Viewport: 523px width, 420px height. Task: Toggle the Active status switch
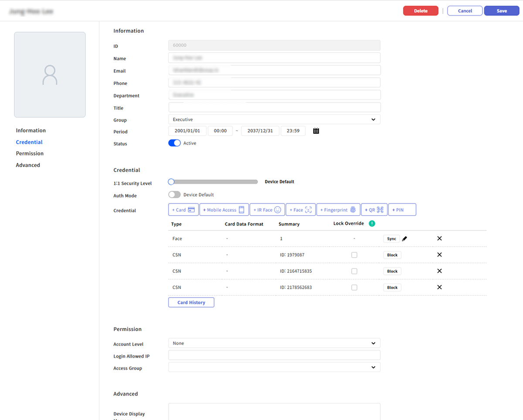174,143
